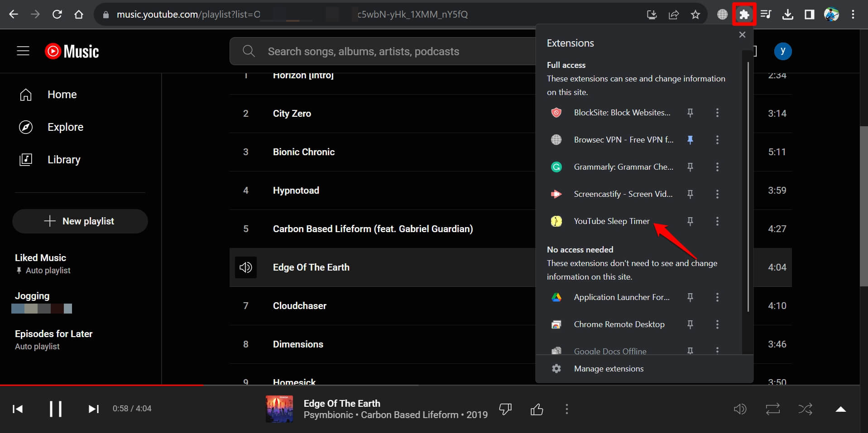Open more options for Screencastify
The image size is (868, 433).
click(x=717, y=194)
